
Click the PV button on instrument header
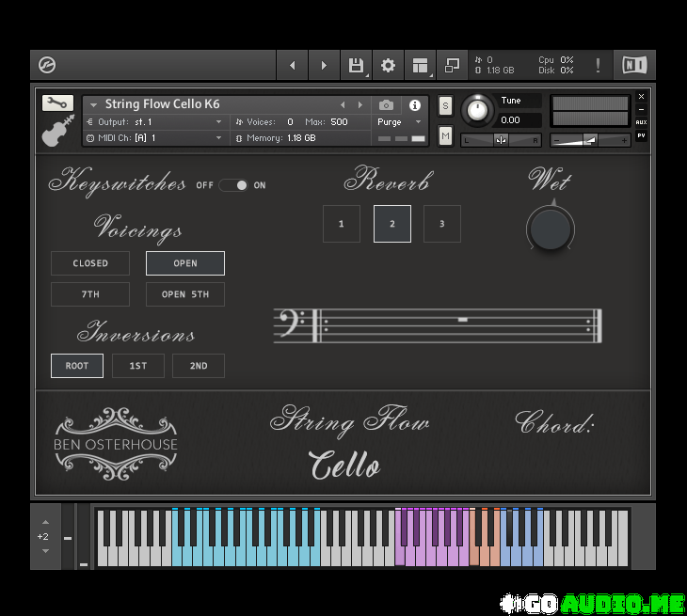[x=641, y=135]
